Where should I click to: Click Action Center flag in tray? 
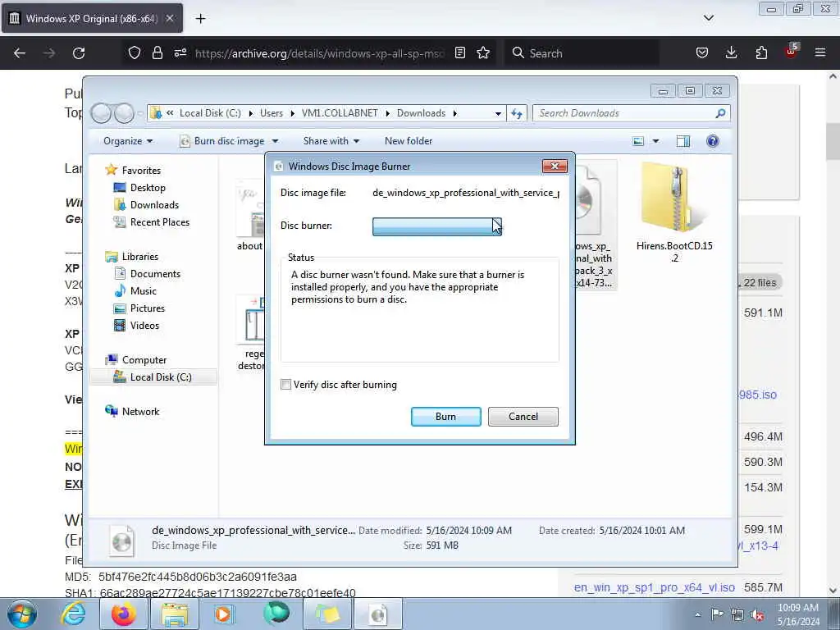(x=717, y=614)
